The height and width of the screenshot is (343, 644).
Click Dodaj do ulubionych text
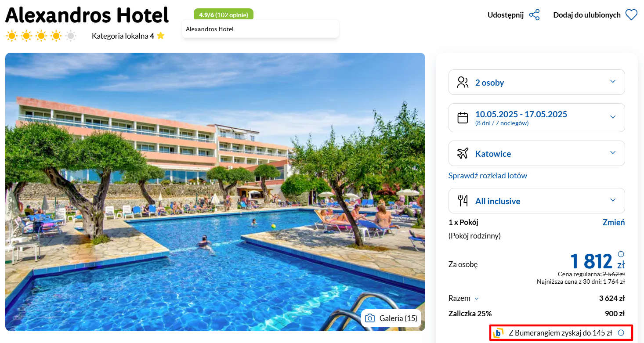pyautogui.click(x=587, y=15)
